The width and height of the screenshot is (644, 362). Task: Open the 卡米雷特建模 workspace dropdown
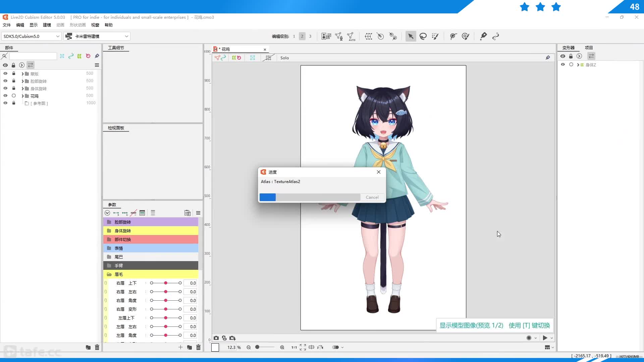(x=97, y=36)
